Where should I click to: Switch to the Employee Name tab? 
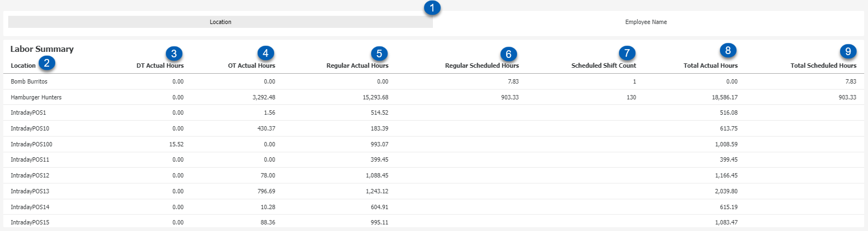point(646,22)
